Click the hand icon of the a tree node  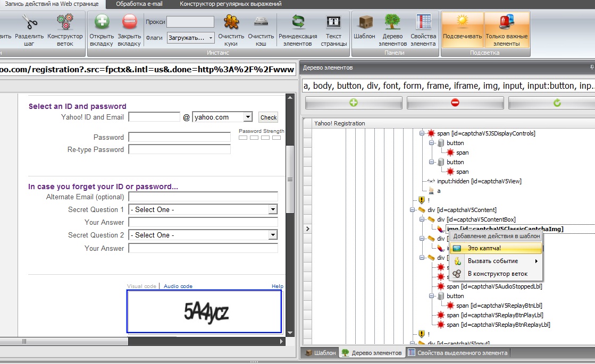431,191
